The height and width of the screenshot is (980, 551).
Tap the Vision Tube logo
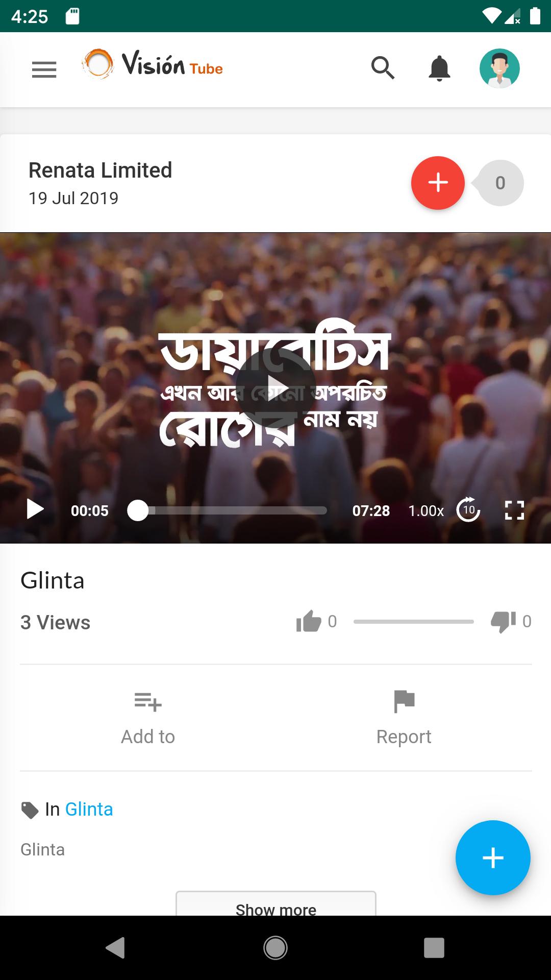[x=153, y=64]
